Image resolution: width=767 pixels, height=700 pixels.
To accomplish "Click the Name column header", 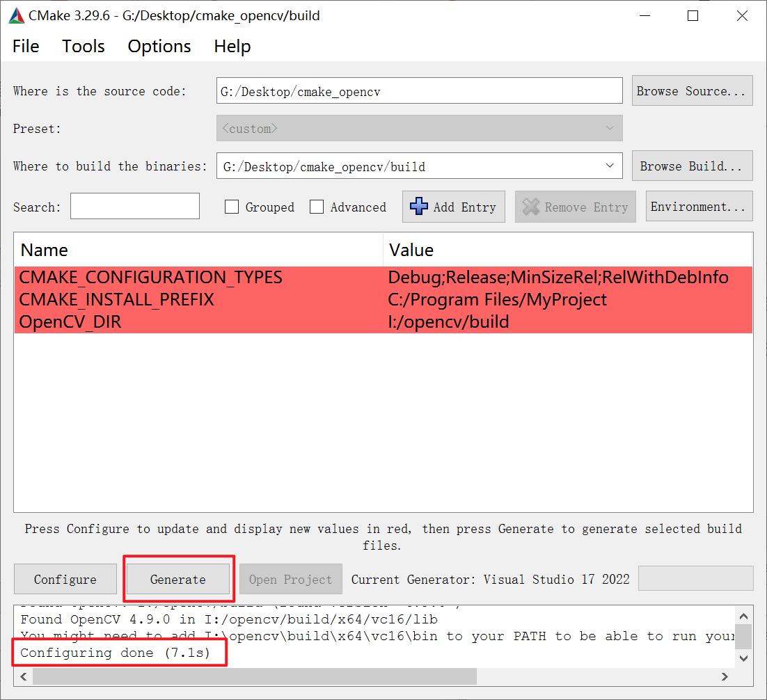I will pos(198,250).
